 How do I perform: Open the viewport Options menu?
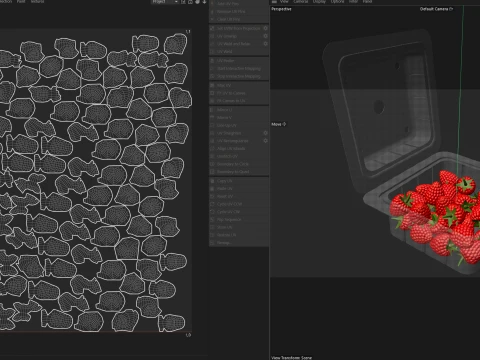tap(337, 2)
